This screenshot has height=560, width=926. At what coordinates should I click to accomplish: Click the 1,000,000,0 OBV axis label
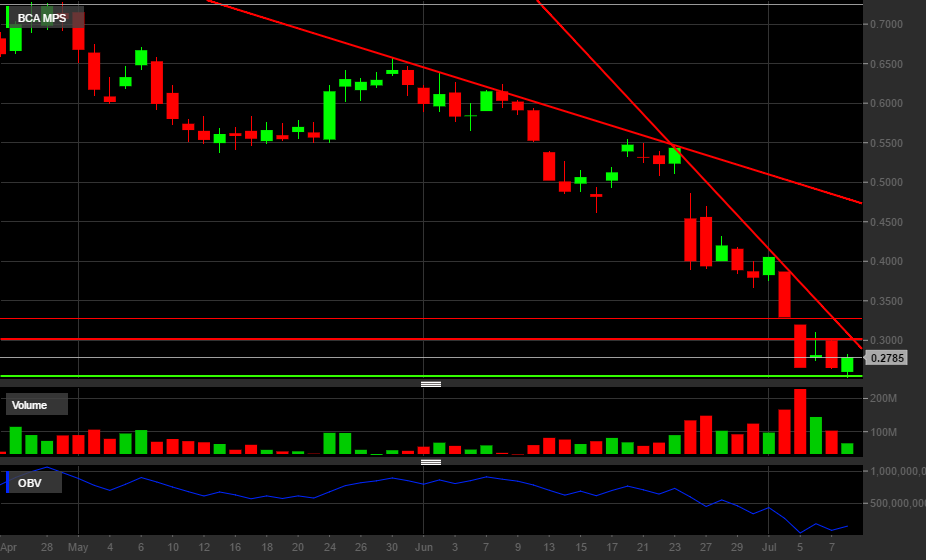(898, 471)
